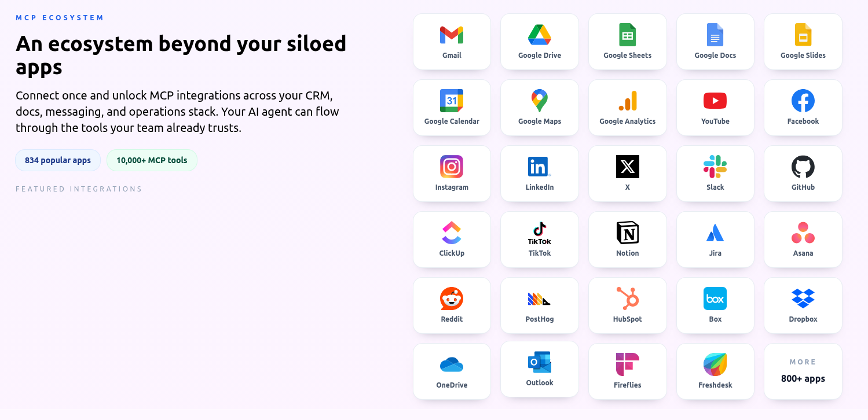The width and height of the screenshot is (868, 420).
Task: Click the Slack logo icon
Action: (715, 167)
